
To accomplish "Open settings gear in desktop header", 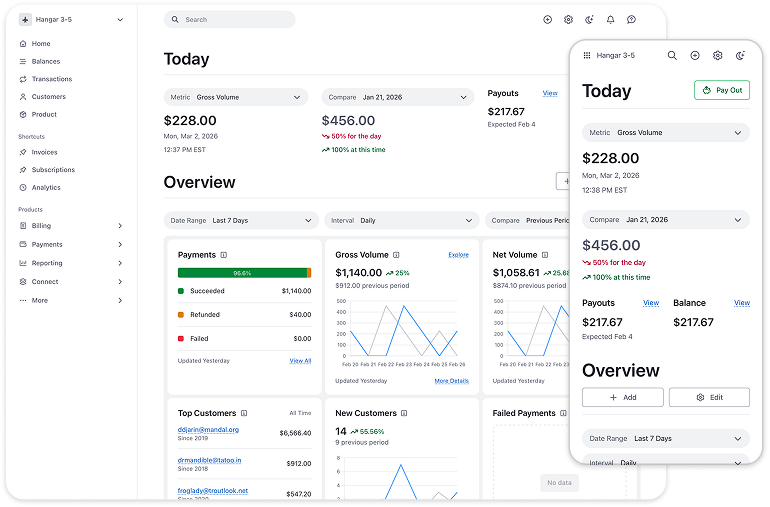I will coord(568,20).
